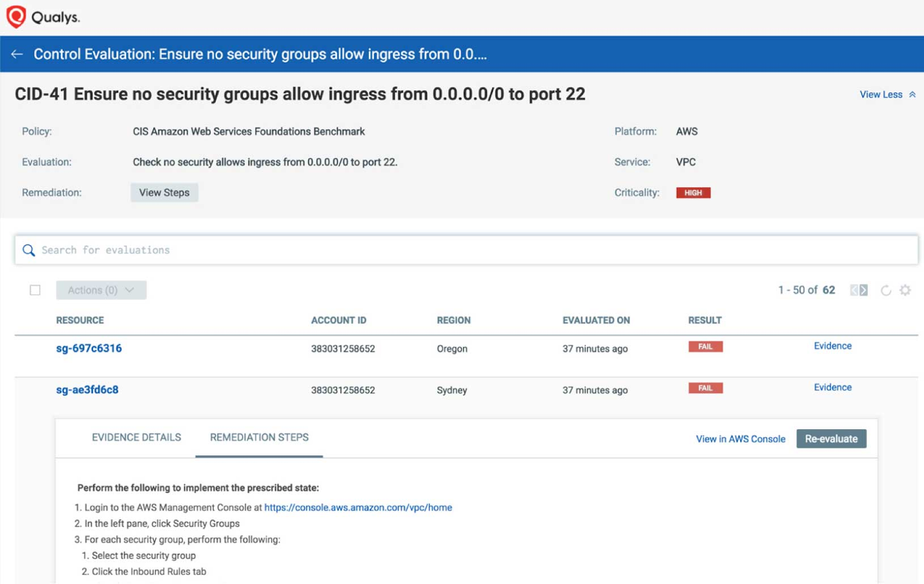Go to the previous results page
The height and width of the screenshot is (584, 924).
tap(854, 290)
